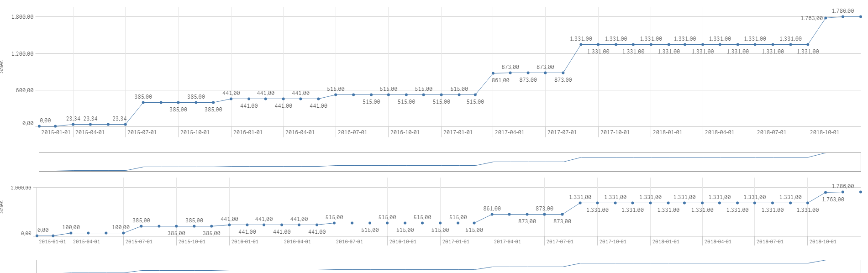The width and height of the screenshot is (868, 273).
Task: Select the 1.763,00 data point in upper chart
Action: [826, 18]
